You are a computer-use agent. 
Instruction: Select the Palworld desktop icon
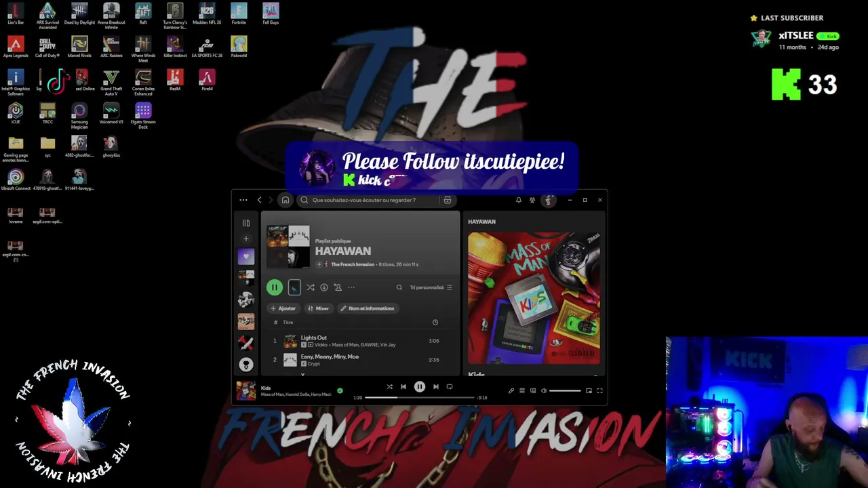tap(239, 47)
